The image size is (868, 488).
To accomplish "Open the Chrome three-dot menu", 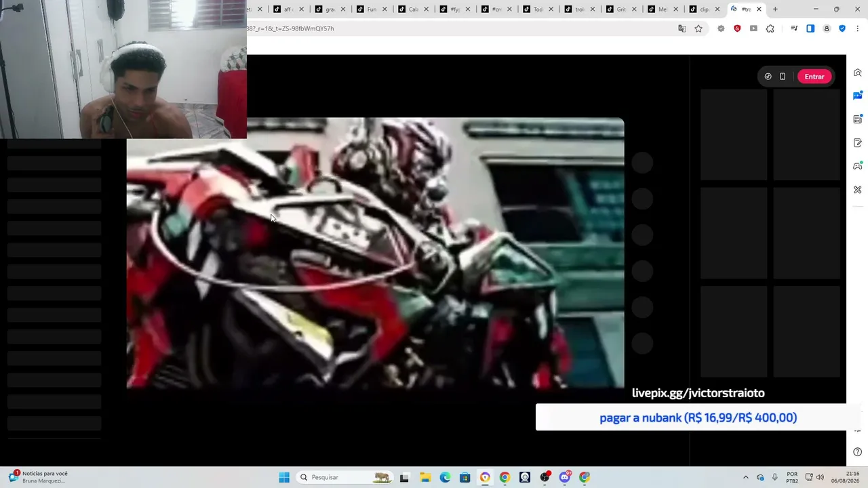I will tap(858, 28).
